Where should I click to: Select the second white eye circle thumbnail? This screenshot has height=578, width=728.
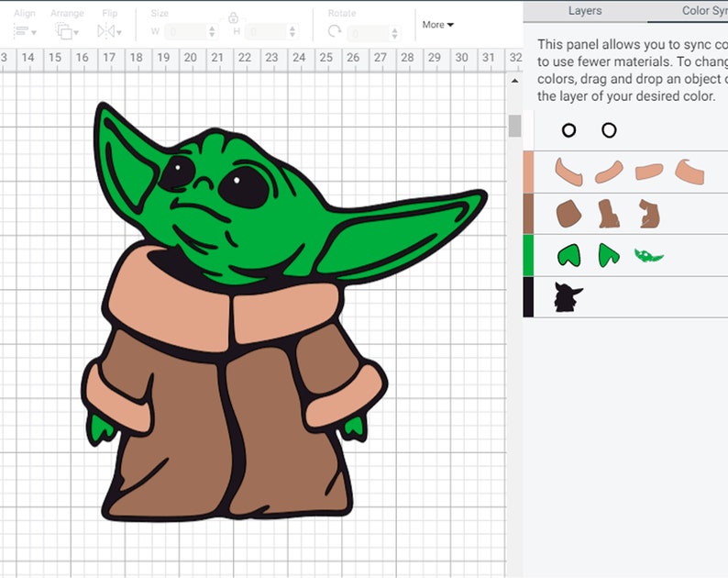tap(609, 130)
